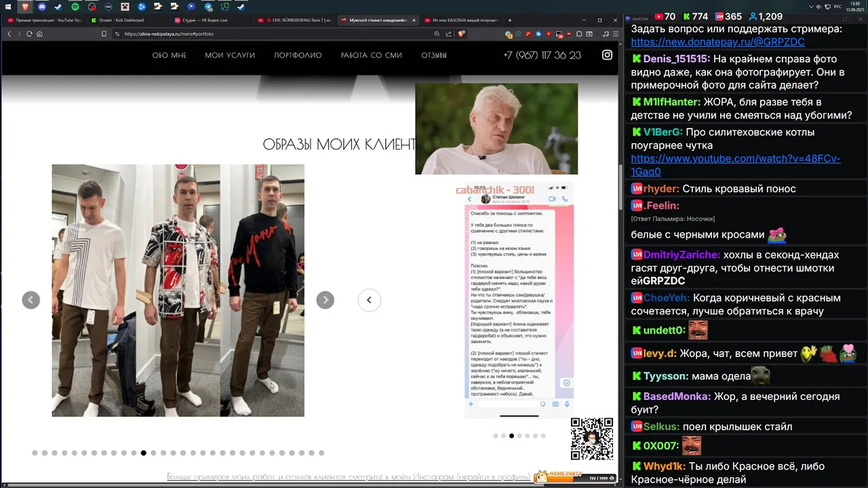Open youtube.com/watch link in chat
Viewport: 868px width, 488px height.
(x=735, y=165)
